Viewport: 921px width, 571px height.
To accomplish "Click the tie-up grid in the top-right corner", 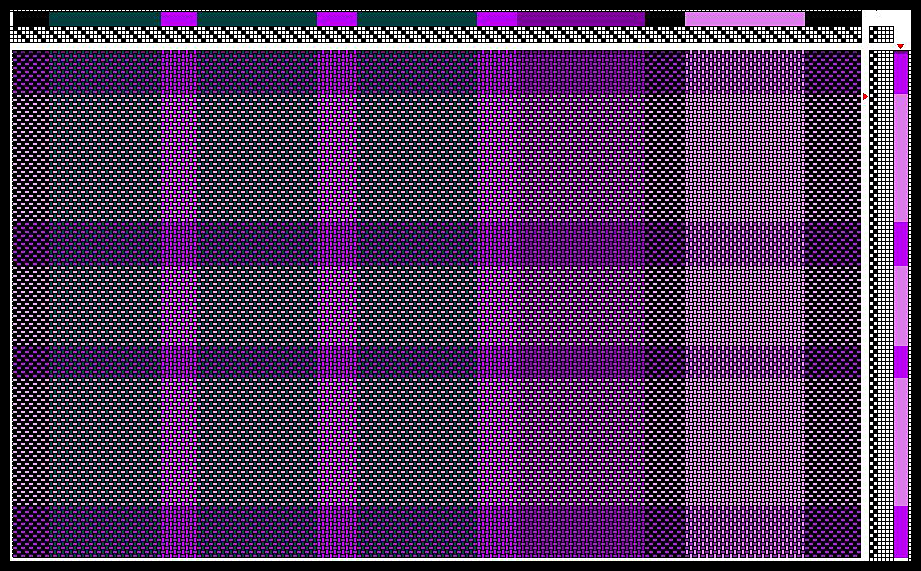I will click(881, 35).
